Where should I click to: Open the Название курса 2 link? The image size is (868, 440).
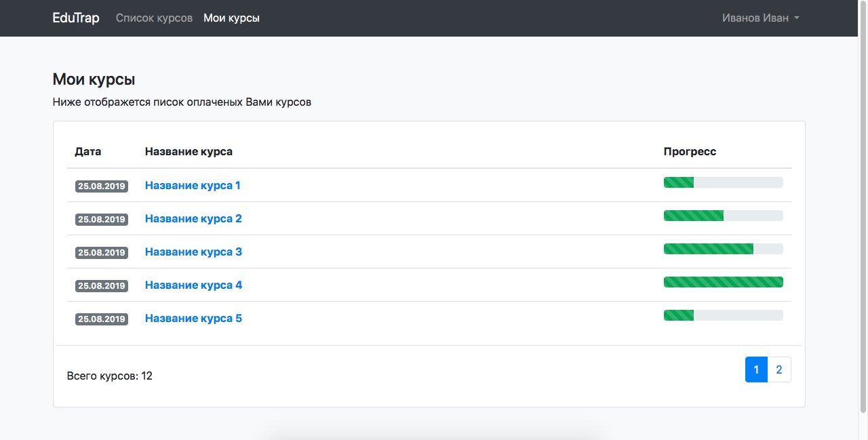click(193, 219)
